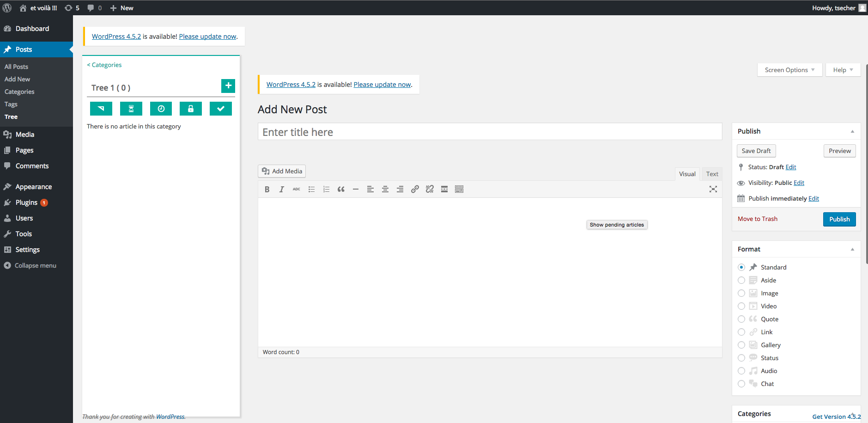Switch to the Text editor tab

[712, 174]
